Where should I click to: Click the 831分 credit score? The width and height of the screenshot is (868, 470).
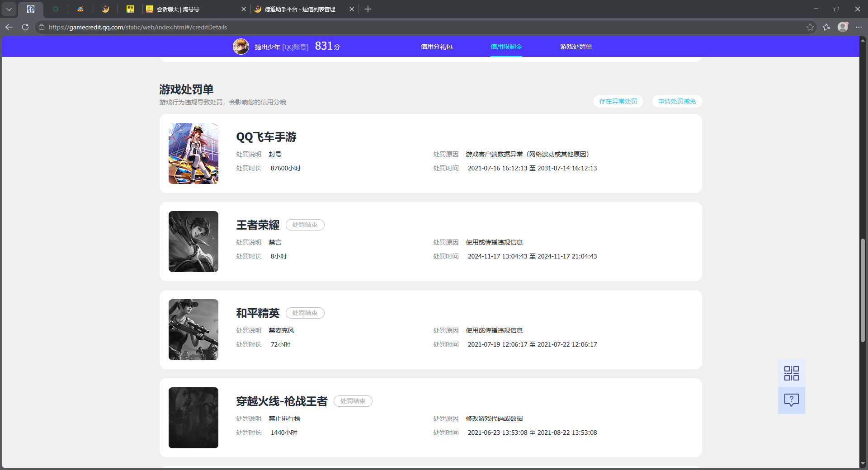[x=328, y=46]
